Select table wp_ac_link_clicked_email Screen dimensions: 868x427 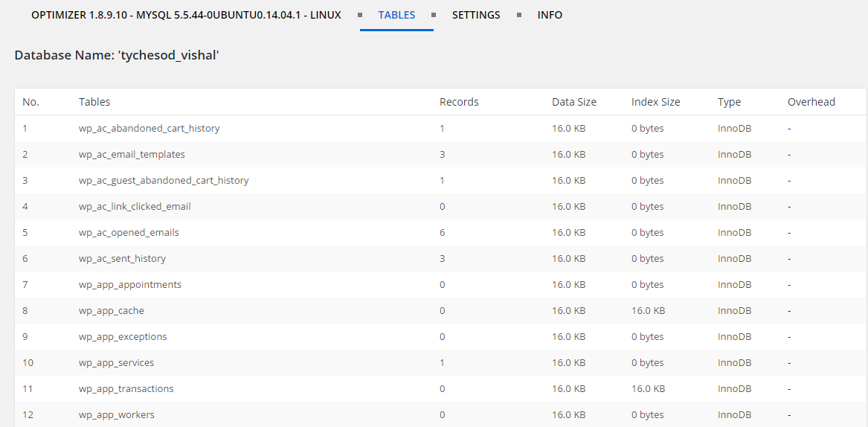(135, 207)
